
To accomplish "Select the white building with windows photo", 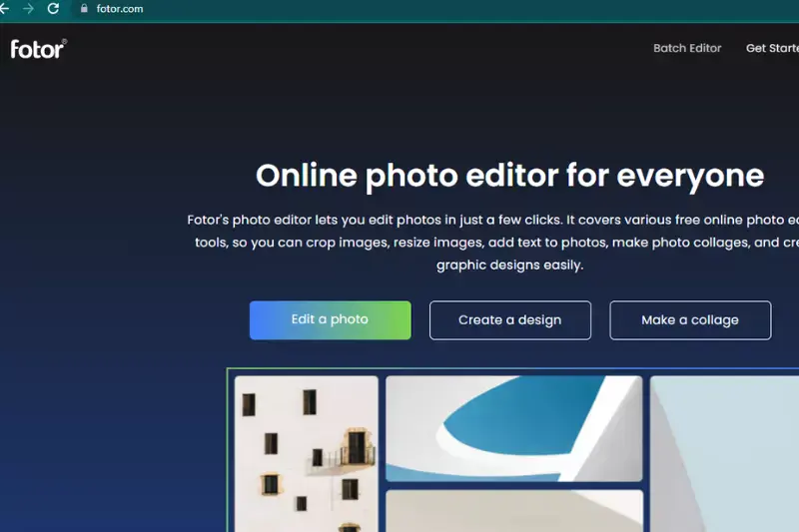I will click(306, 454).
